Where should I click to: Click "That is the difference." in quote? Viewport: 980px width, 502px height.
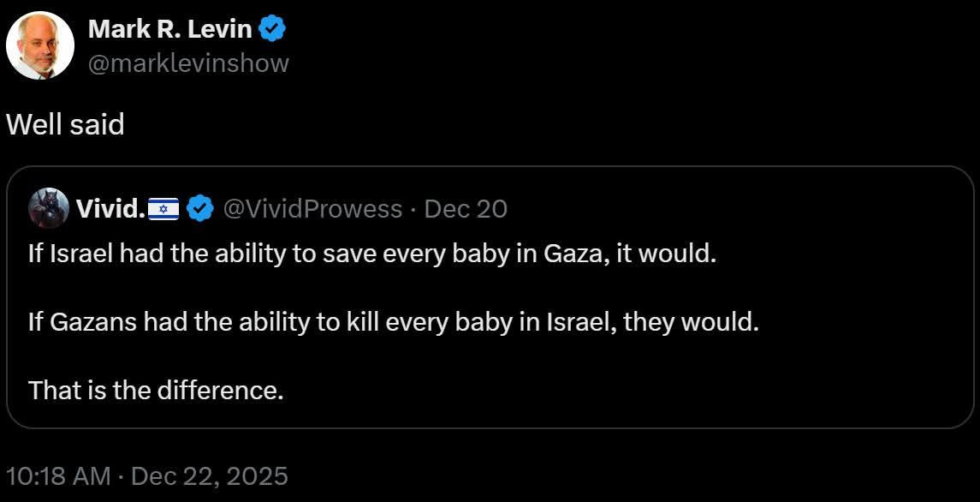click(156, 391)
